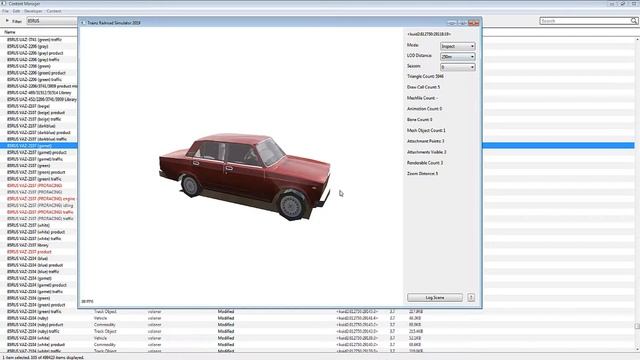640x360 pixels.
Task: Select row VAZ-2107 (white) traffic
Action: point(34,238)
